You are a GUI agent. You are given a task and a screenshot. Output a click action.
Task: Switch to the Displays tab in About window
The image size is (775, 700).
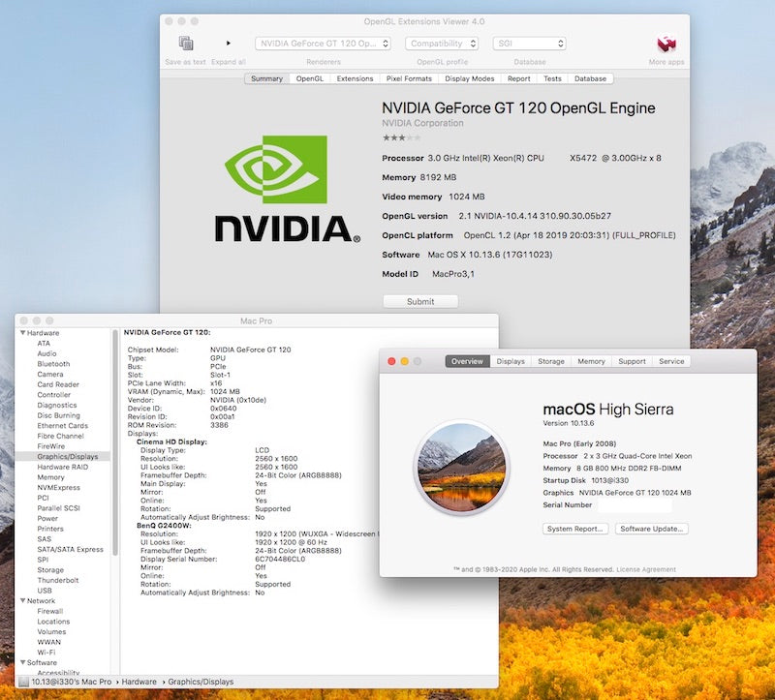click(511, 362)
